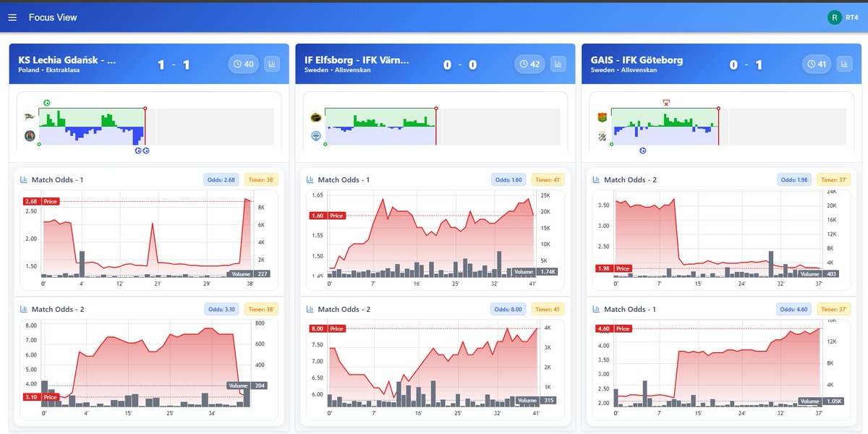This screenshot has width=868, height=434.
Task: Click the Volume 315 label
Action: coord(537,400)
